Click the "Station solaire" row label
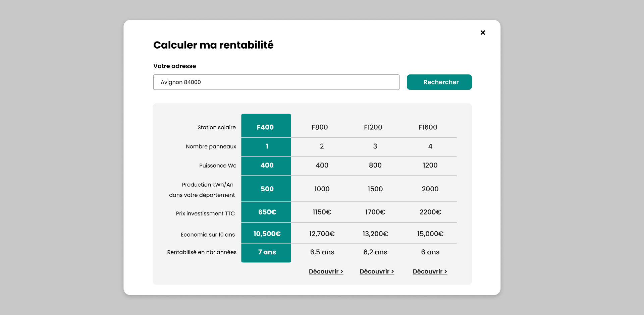Viewport: 644px width, 315px height. click(216, 127)
